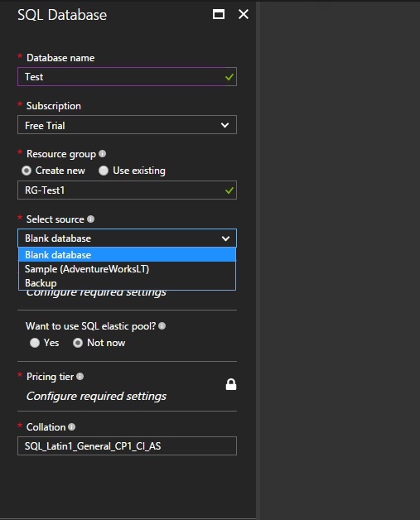Collapse the Select source dropdown
The width and height of the screenshot is (420, 520).
[x=127, y=238]
